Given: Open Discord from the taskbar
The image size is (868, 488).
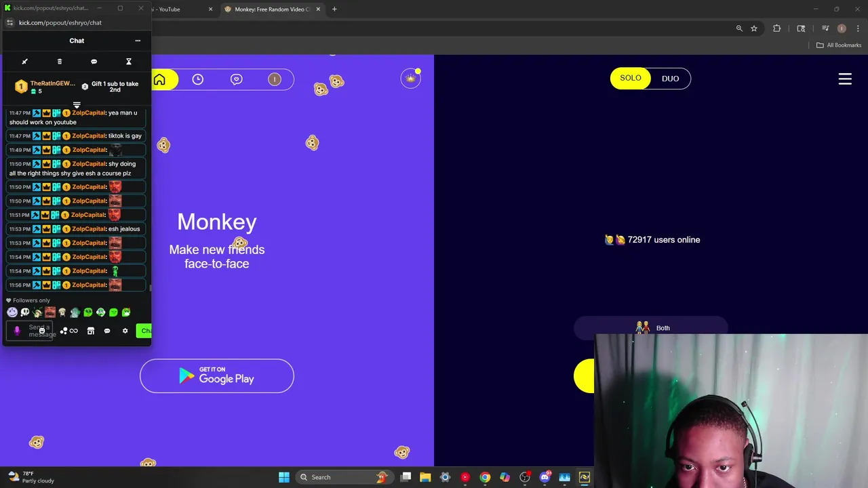Looking at the screenshot, I should (x=545, y=477).
